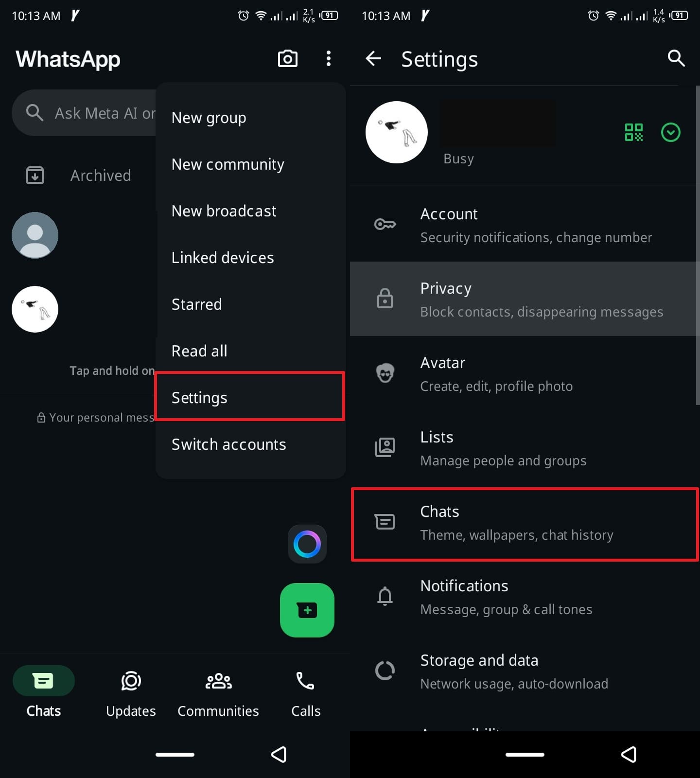
Task: Tap "Network usage, auto-download" text
Action: point(514,684)
